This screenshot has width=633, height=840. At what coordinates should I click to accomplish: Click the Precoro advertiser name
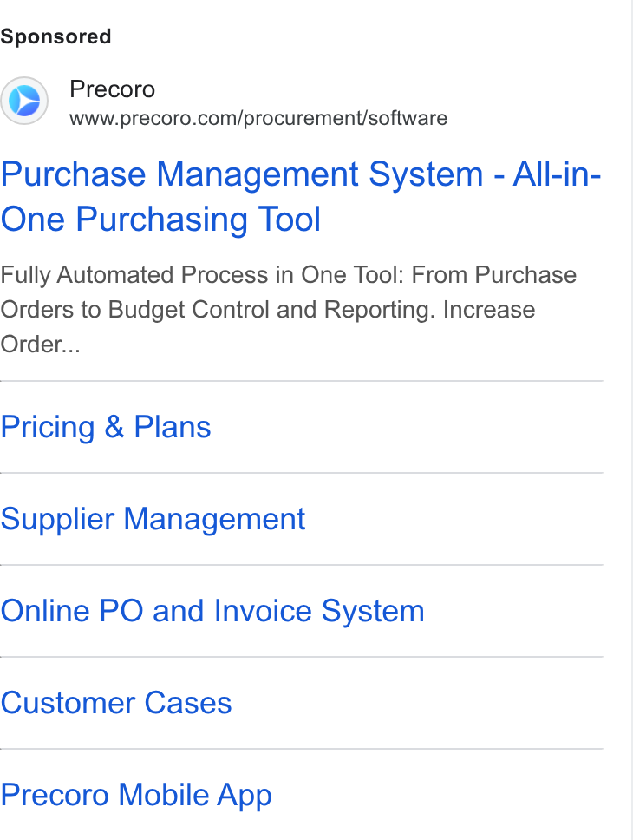tap(113, 89)
